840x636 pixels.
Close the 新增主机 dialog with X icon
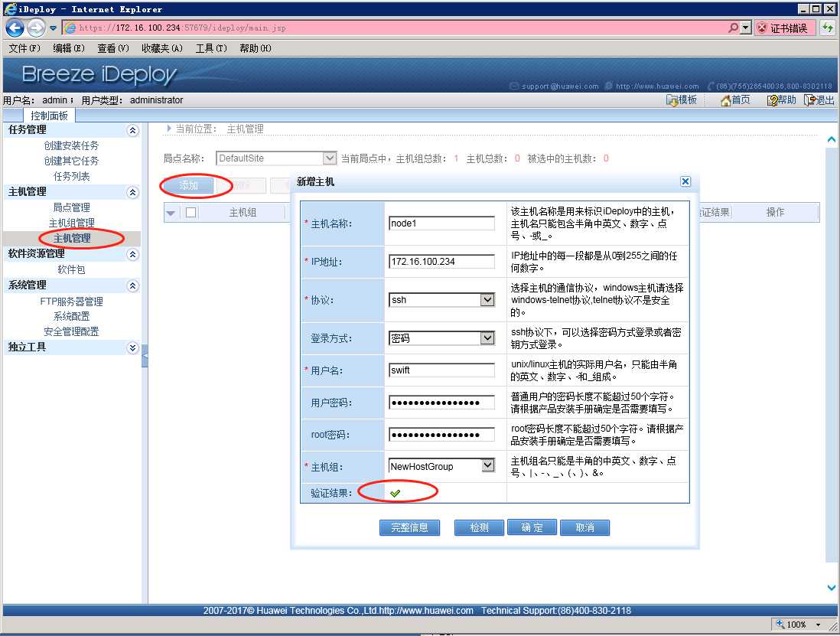685,181
